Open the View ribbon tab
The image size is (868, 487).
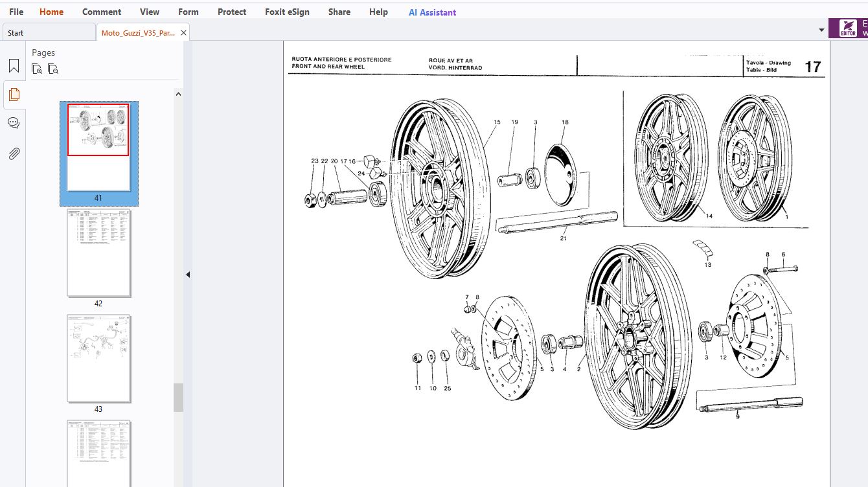pos(150,12)
